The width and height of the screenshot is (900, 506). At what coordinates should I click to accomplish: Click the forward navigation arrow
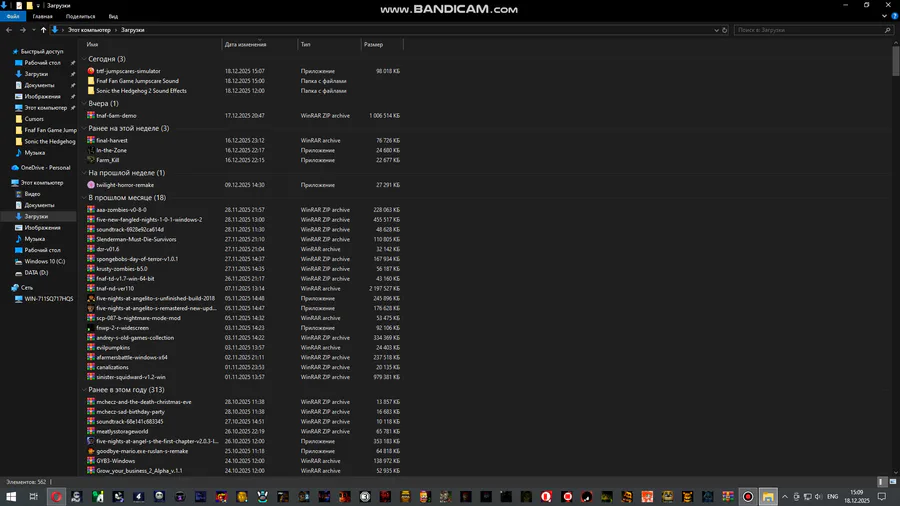(22, 30)
